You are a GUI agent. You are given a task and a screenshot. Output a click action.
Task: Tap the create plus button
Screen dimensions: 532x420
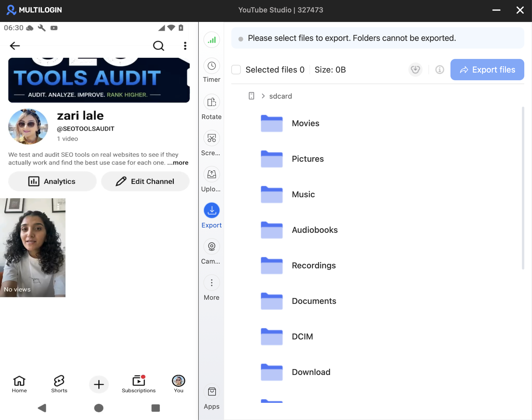(x=99, y=384)
